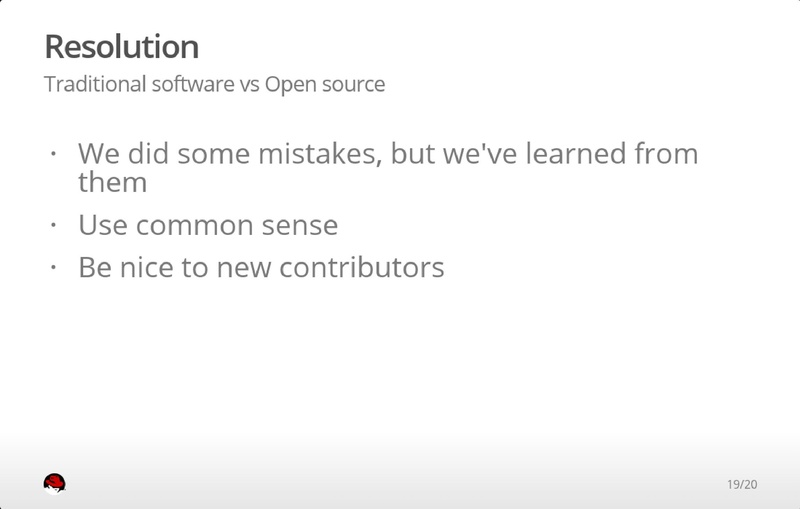Click the subtitle Traditional software vs Open source
Viewport: 800px width, 509px height.
(x=214, y=84)
